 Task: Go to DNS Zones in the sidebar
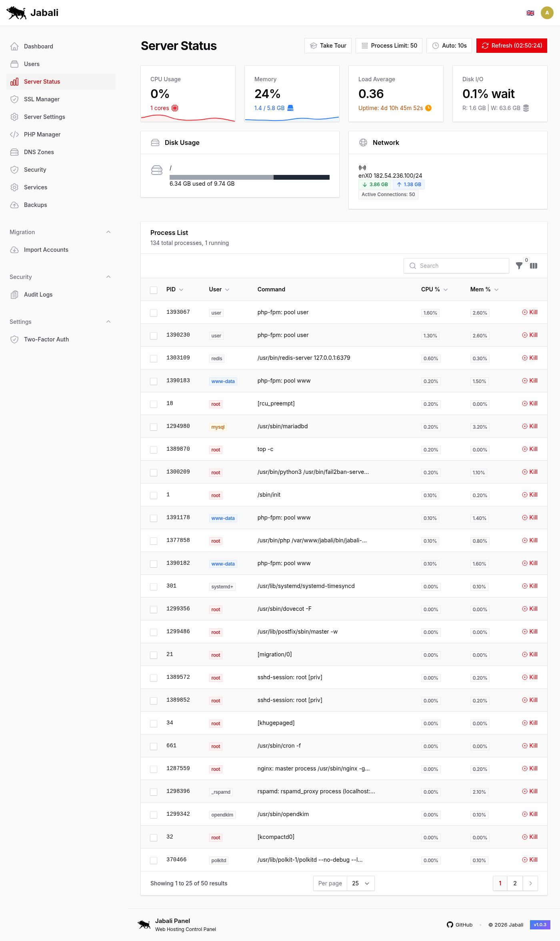click(x=39, y=152)
